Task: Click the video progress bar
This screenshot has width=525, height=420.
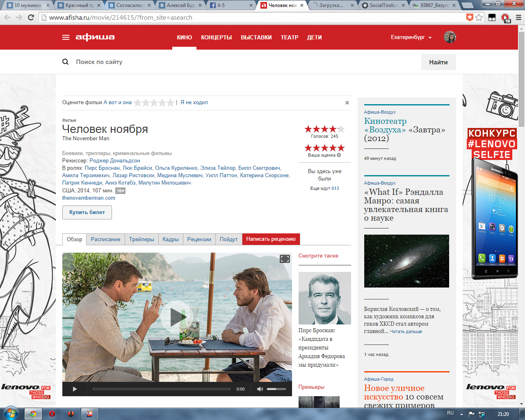Action: (162, 389)
